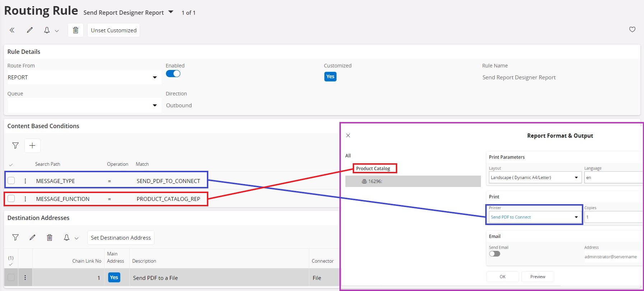Click the trash icon in Destination Addresses
Screen dimensions: 644x291
(x=50, y=238)
